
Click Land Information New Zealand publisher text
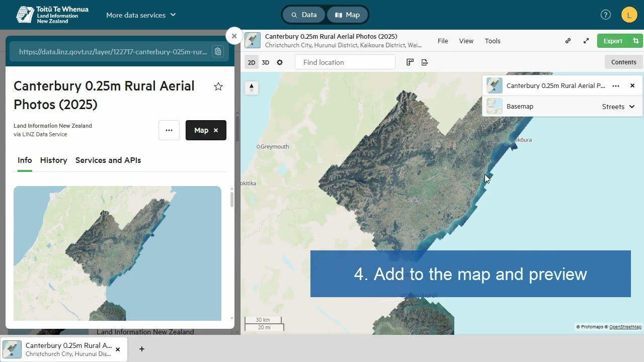[53, 126]
